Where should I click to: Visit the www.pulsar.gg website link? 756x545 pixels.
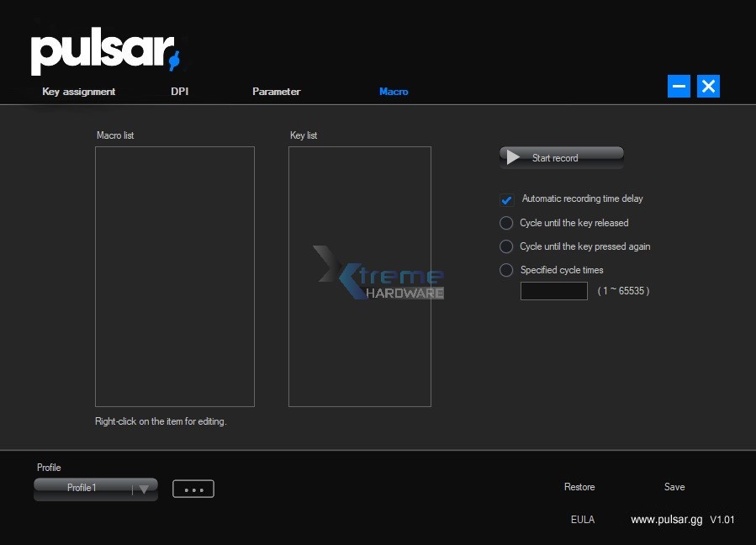tap(666, 519)
